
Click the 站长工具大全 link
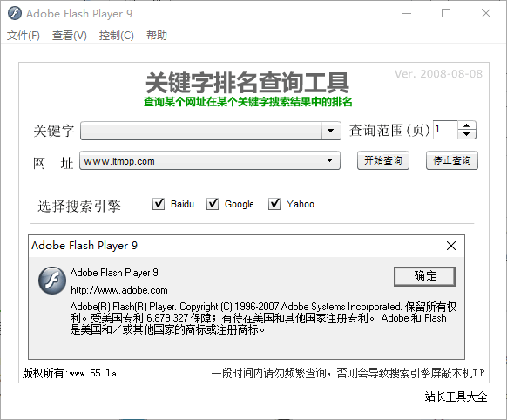click(x=456, y=396)
